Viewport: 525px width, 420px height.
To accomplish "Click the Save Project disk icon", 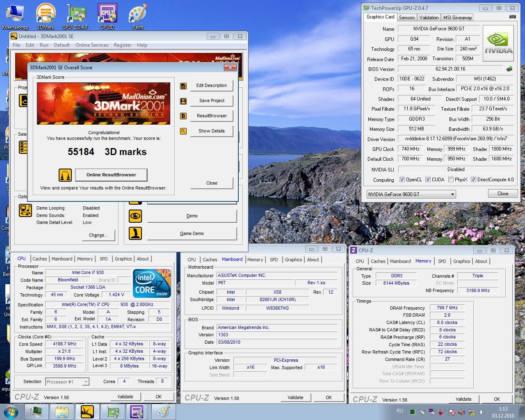I will (183, 101).
